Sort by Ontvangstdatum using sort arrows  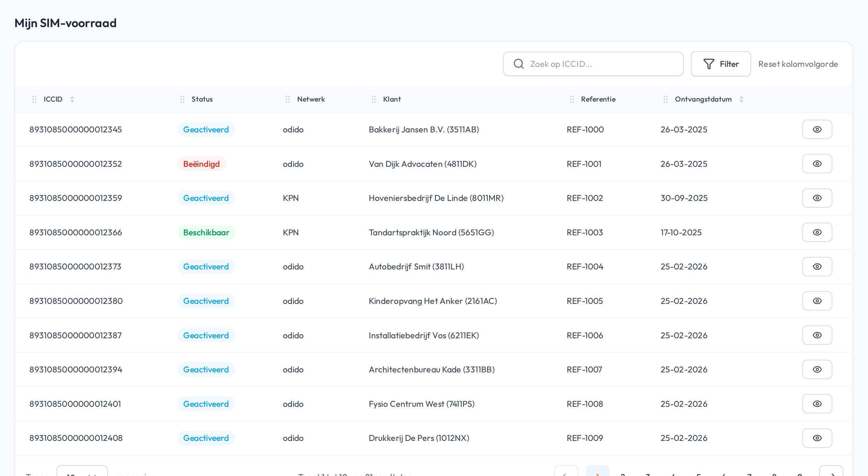(741, 99)
